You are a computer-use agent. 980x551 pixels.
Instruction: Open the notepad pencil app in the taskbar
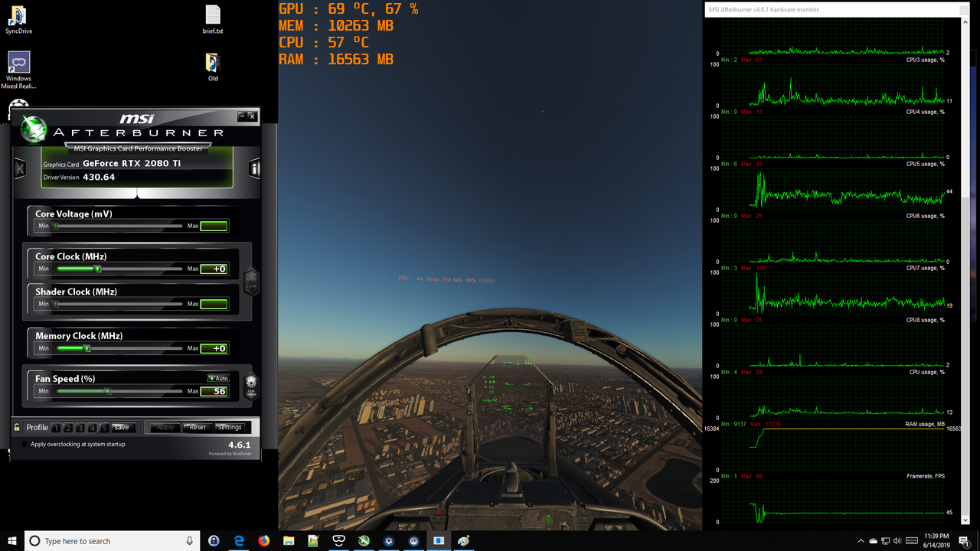313,540
